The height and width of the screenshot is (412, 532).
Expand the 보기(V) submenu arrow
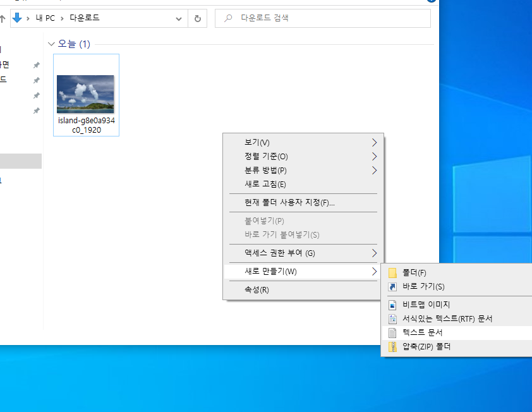(374, 143)
